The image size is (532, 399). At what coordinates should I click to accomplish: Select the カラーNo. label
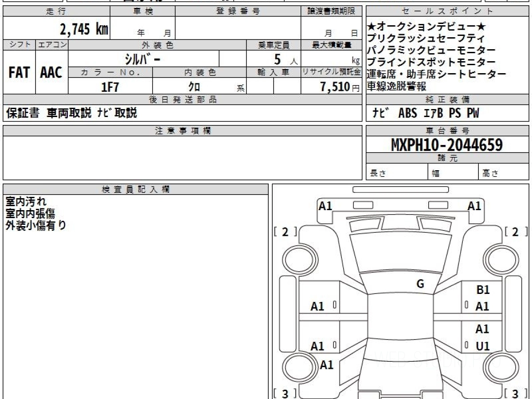tap(110, 73)
